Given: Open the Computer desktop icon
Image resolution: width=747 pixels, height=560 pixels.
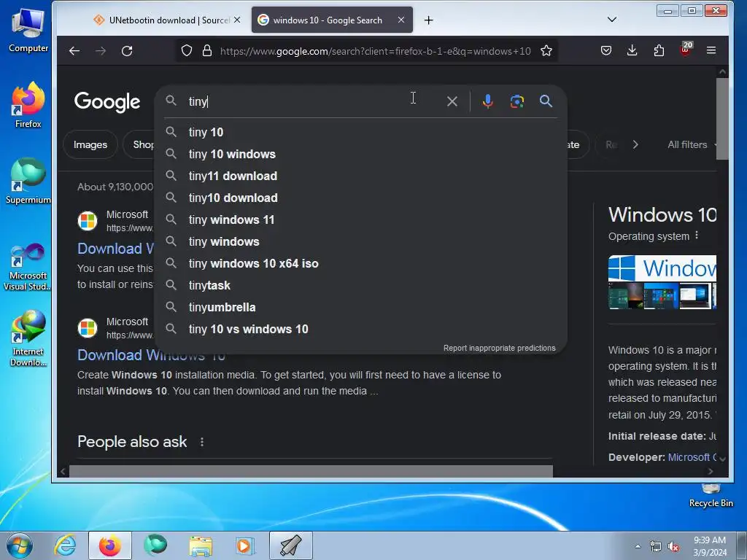Looking at the screenshot, I should tap(28, 31).
